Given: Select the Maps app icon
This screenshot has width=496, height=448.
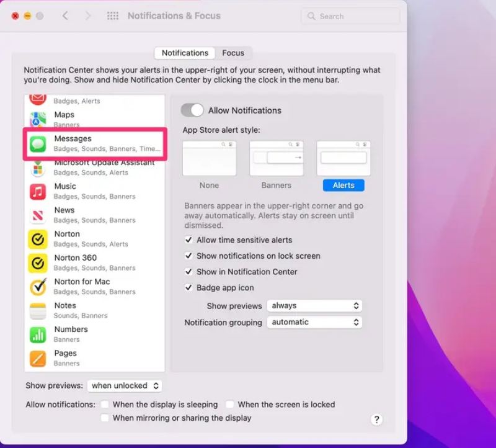Looking at the screenshot, I should pos(38,120).
